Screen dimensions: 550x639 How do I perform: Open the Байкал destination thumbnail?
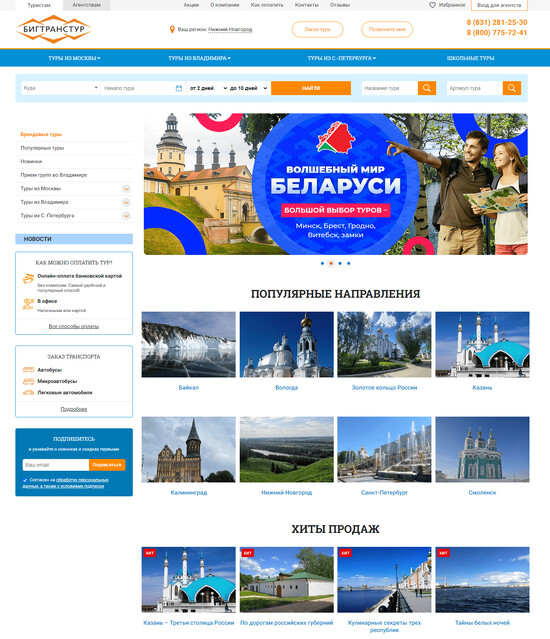[189, 344]
